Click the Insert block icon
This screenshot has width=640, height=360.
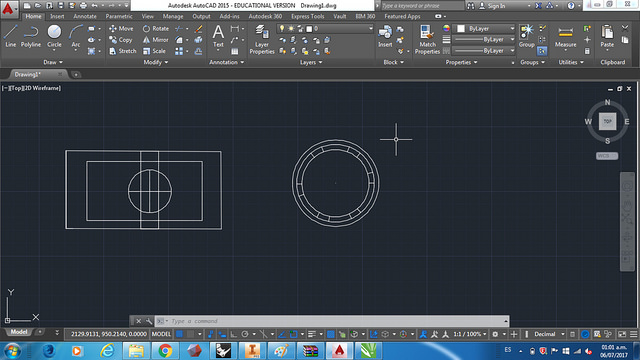click(385, 36)
